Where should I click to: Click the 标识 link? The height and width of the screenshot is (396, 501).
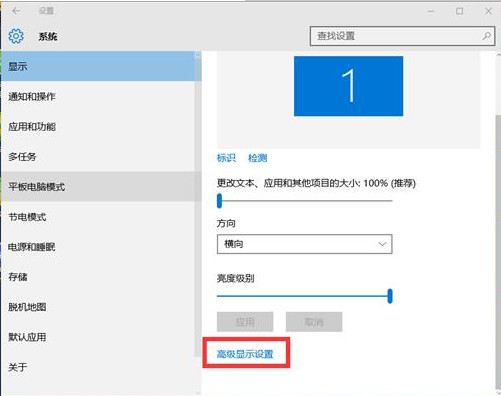tap(226, 158)
